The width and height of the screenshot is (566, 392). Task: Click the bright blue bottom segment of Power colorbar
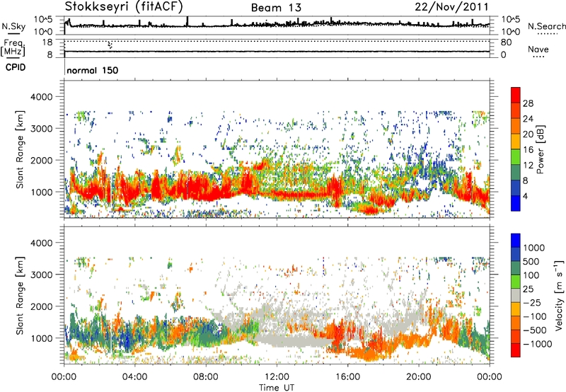coord(516,203)
